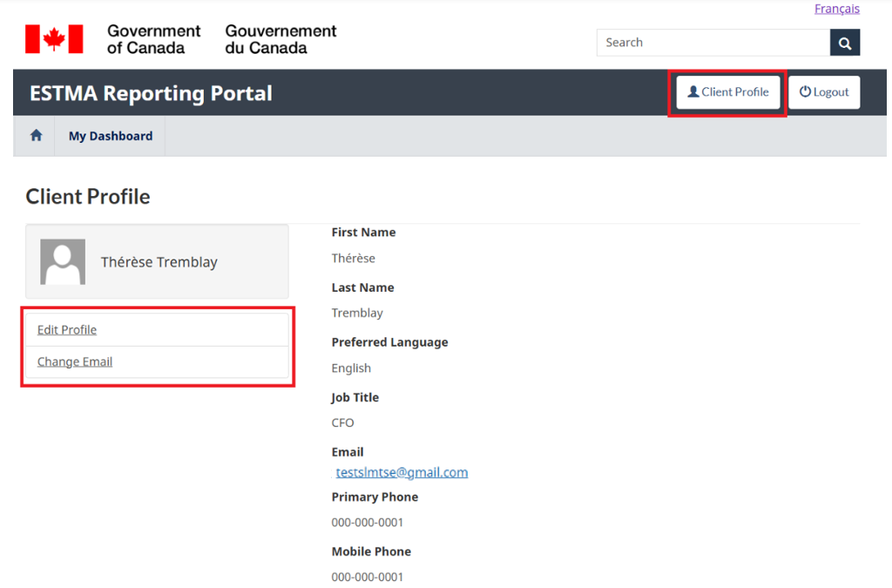This screenshot has height=588, width=892.
Task: Click the home icon in the navigation bar
Action: [x=34, y=135]
